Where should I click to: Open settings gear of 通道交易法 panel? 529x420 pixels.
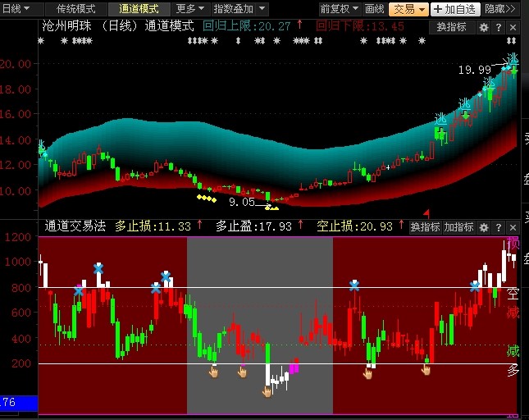pos(483,227)
